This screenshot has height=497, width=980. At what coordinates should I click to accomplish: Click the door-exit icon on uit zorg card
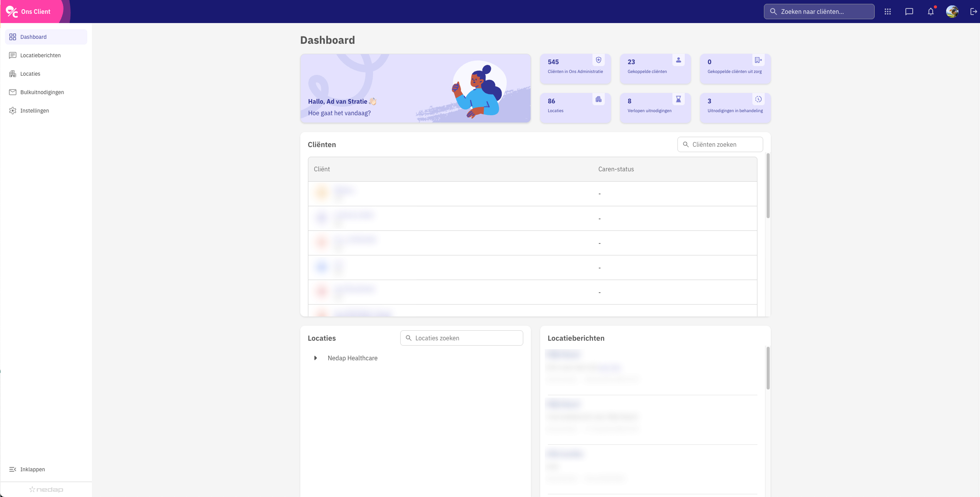758,60
